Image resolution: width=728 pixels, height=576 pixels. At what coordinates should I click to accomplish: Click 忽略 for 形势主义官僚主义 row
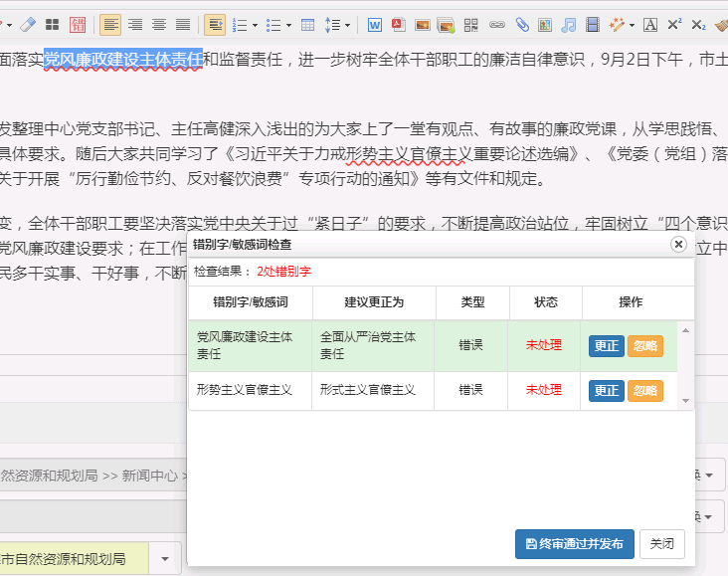click(644, 391)
